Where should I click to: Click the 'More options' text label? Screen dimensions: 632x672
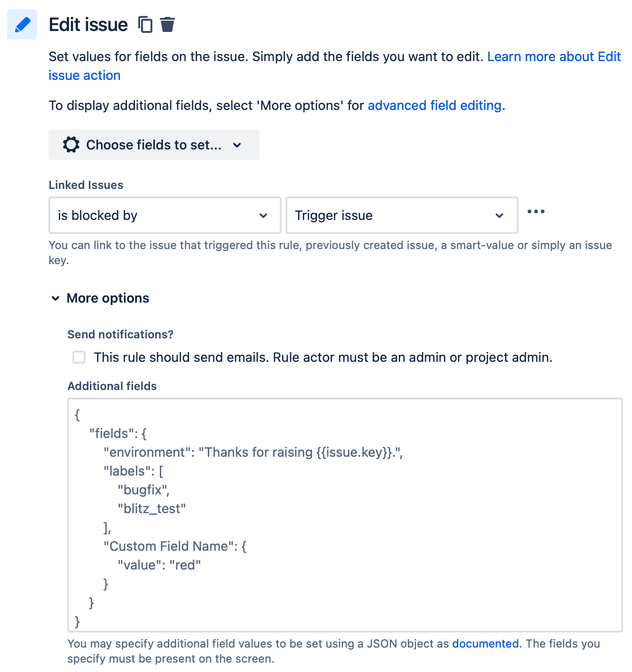(107, 298)
